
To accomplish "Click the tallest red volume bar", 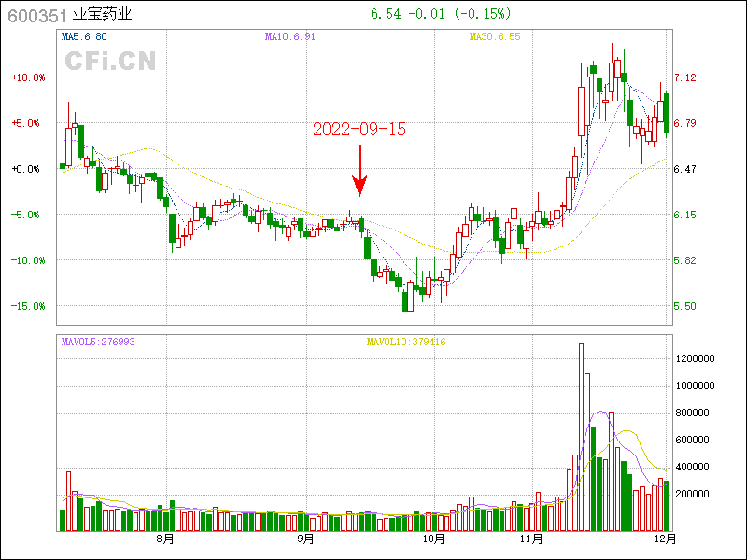I will click(x=581, y=437).
